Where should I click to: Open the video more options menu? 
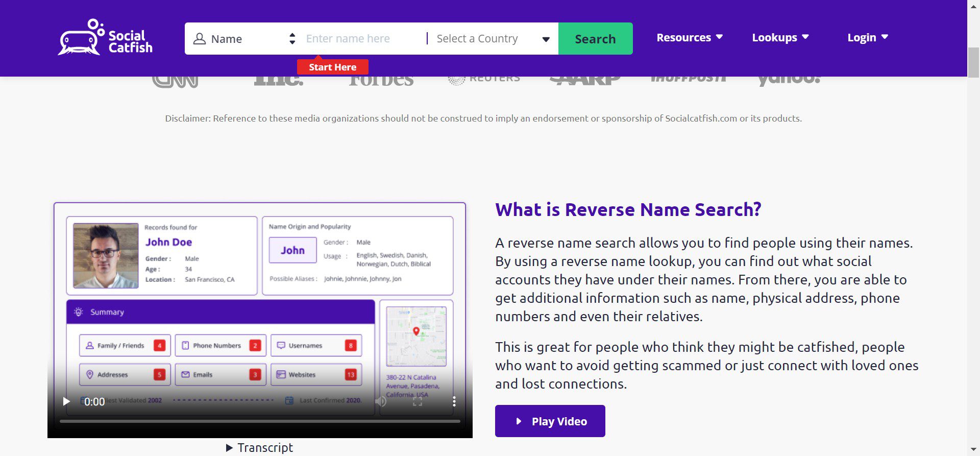click(x=454, y=401)
